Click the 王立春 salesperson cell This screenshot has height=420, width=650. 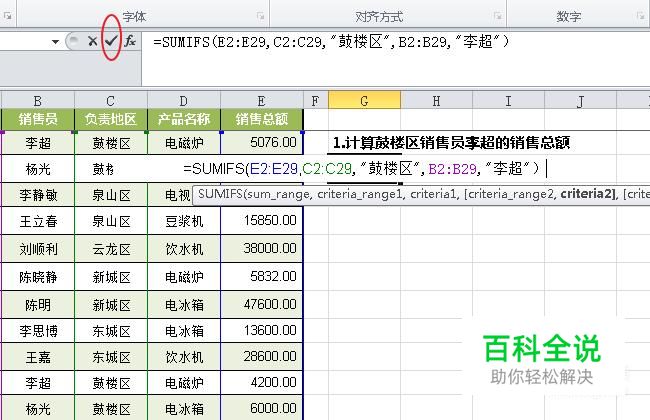tap(38, 221)
